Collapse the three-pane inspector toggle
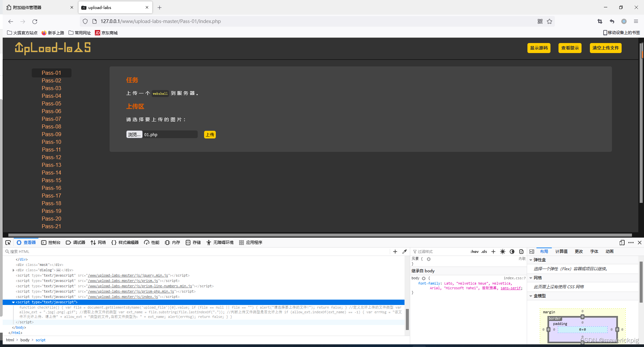The width and height of the screenshot is (644, 347). click(x=532, y=252)
